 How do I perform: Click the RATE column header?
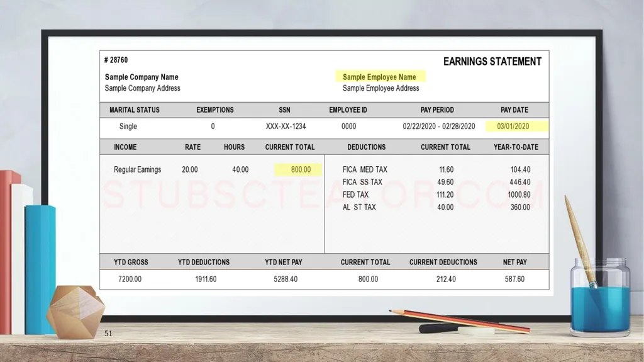(x=192, y=147)
